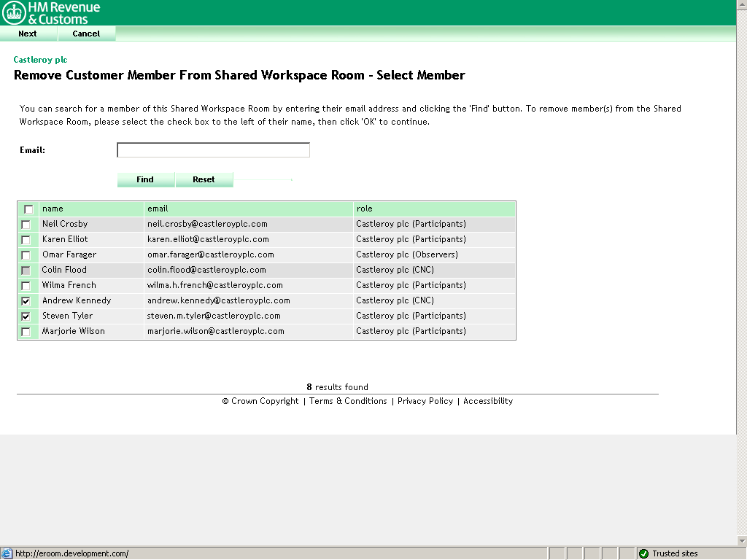
Task: Click the HM Revenue & Customs crown logo
Action: click(14, 13)
